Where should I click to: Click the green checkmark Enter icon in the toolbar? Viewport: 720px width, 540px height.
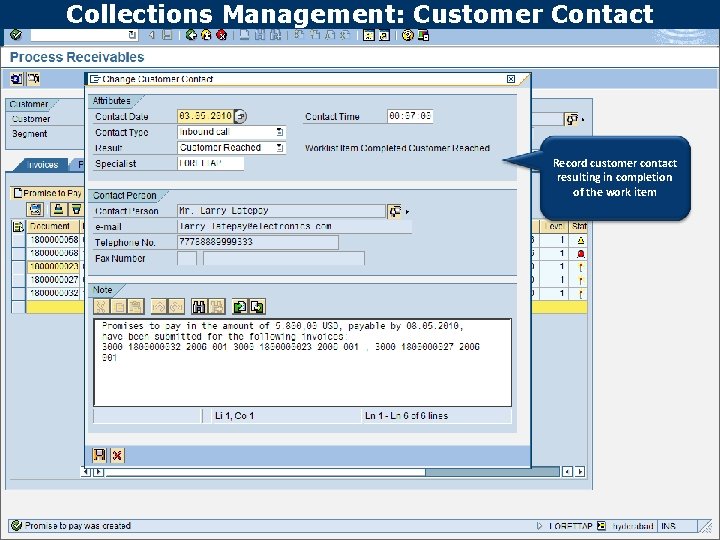[16, 35]
